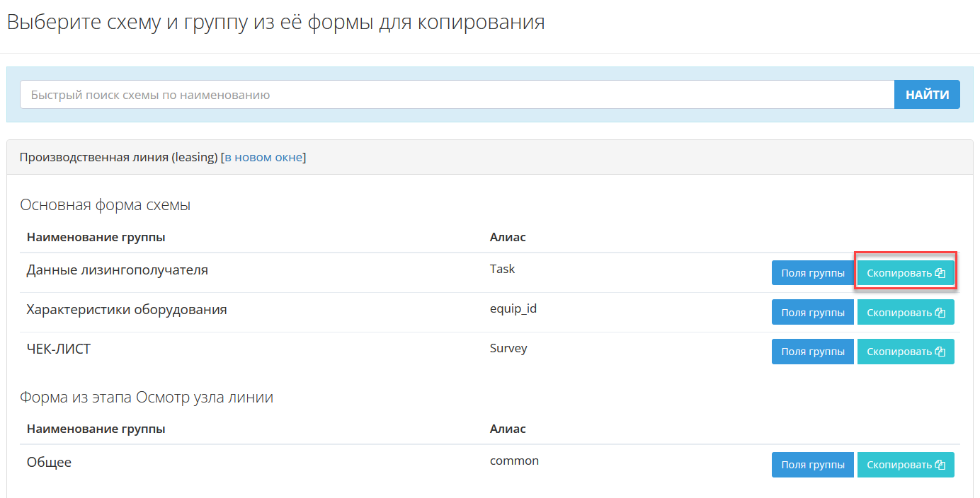Select the ЧЕК-ЛИСТ group name

tap(59, 349)
